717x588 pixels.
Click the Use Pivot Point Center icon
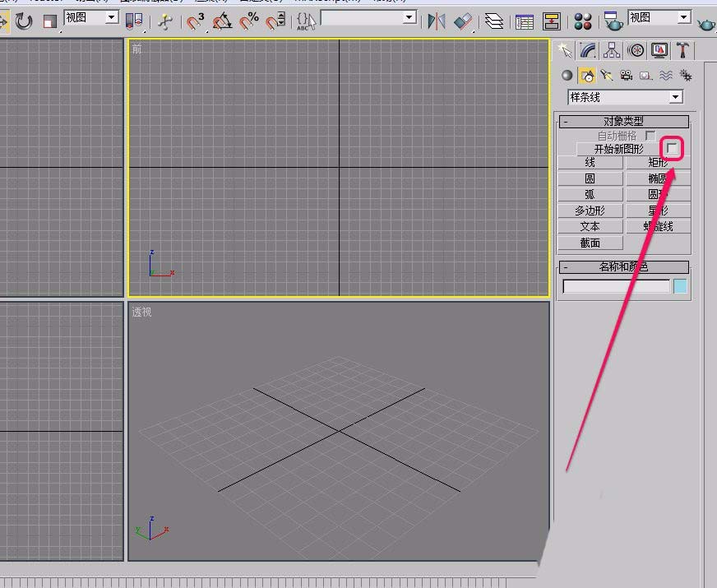click(135, 21)
